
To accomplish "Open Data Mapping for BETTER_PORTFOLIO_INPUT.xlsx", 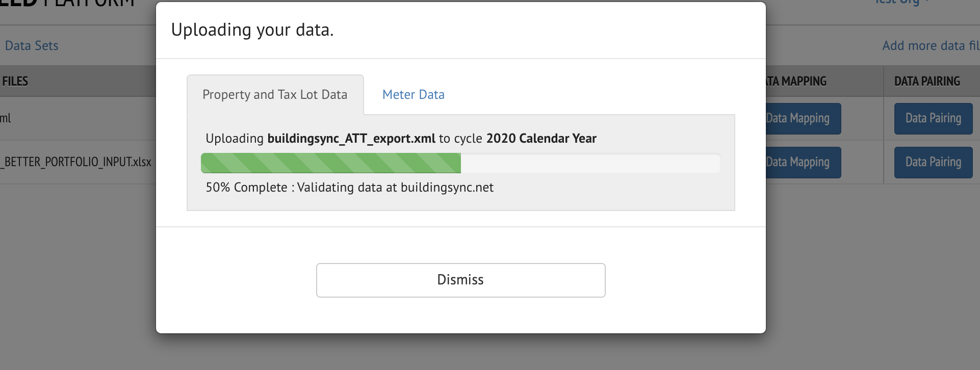I will click(799, 162).
